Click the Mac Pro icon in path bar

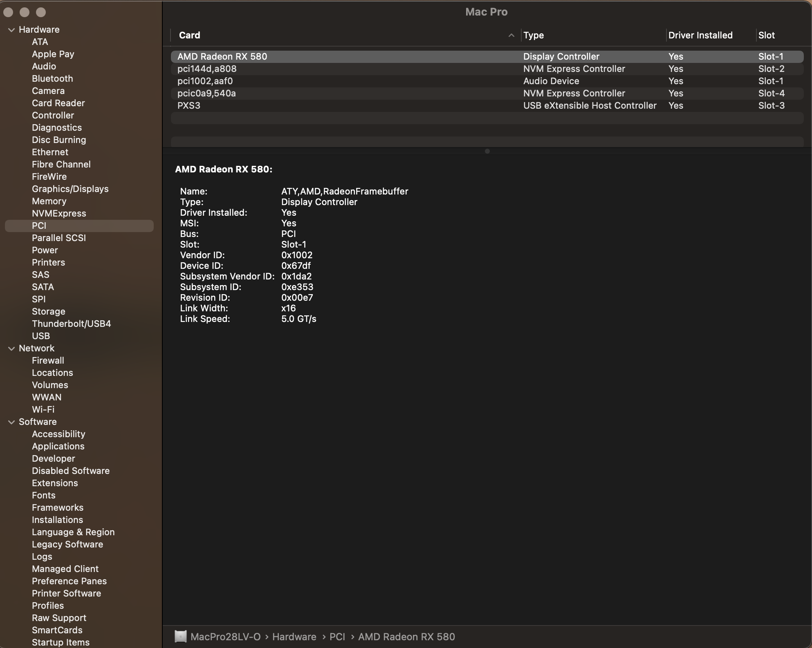point(180,637)
